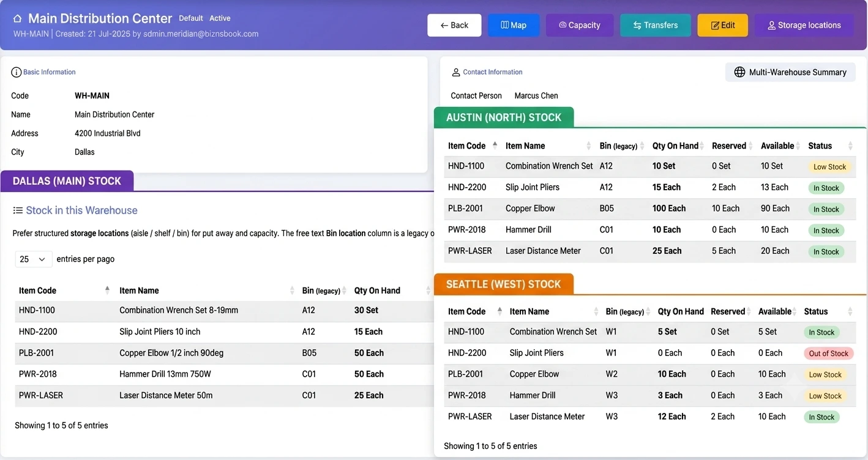
Task: Click the Out of Stock badge in Seattle table
Action: (828, 354)
